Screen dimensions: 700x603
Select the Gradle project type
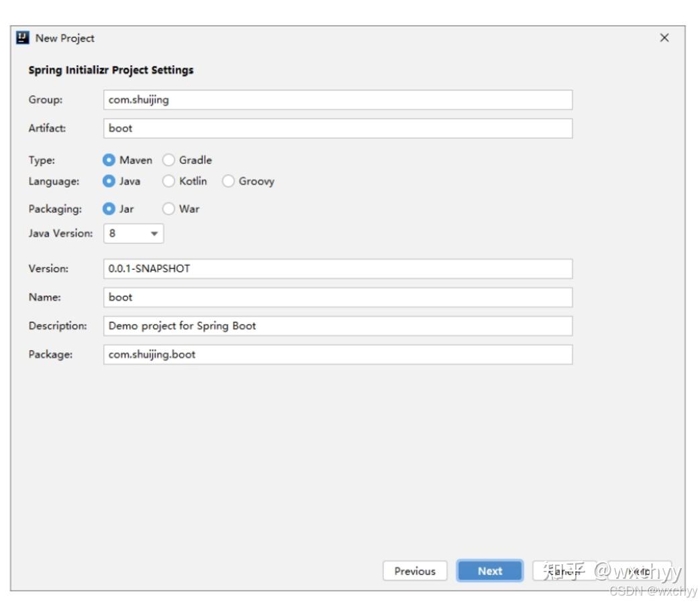[x=168, y=160]
